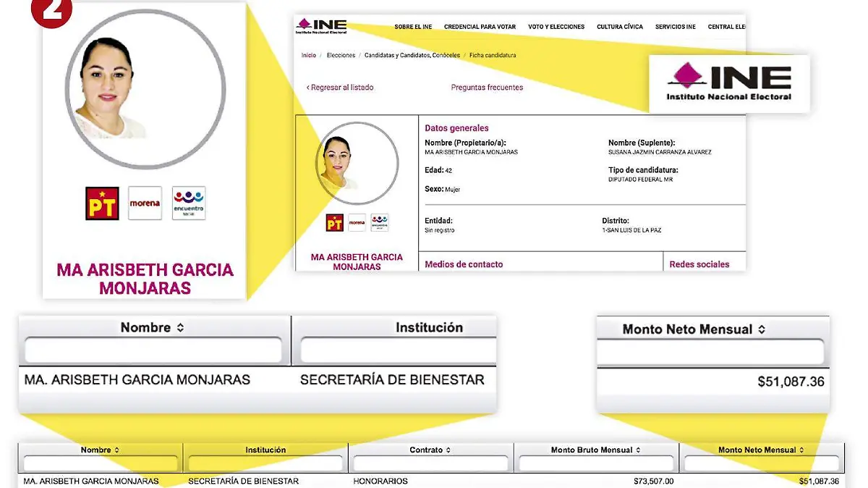Open the CULTURA CÍVICA menu item
Viewport: 868px width, 488px height.
pyautogui.click(x=620, y=27)
